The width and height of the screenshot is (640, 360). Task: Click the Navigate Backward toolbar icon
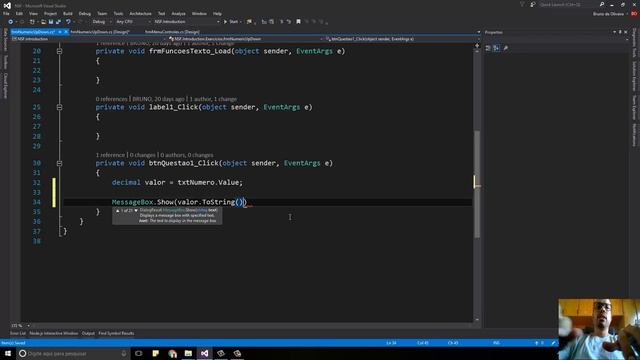pos(11,22)
